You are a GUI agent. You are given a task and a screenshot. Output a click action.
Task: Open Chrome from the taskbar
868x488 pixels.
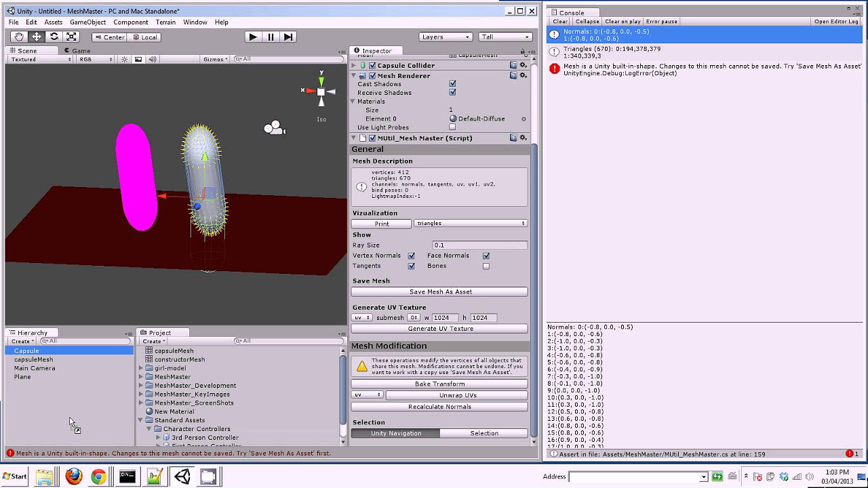point(99,477)
